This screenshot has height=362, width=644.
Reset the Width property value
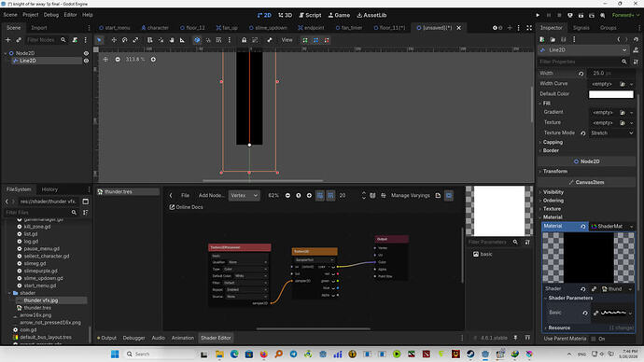(581, 74)
